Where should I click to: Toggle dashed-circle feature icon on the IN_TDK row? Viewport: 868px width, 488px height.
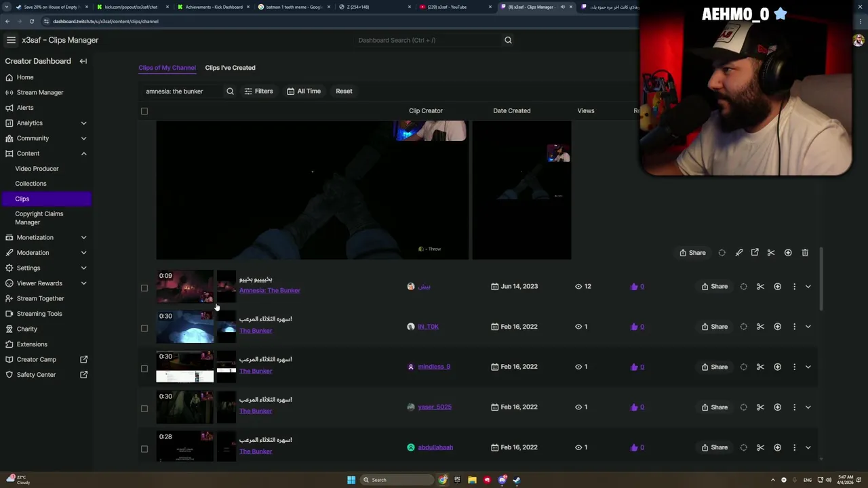coord(743,327)
